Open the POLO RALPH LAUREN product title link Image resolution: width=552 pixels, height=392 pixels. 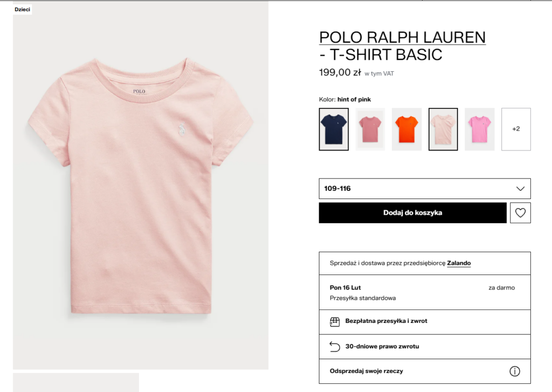point(402,37)
